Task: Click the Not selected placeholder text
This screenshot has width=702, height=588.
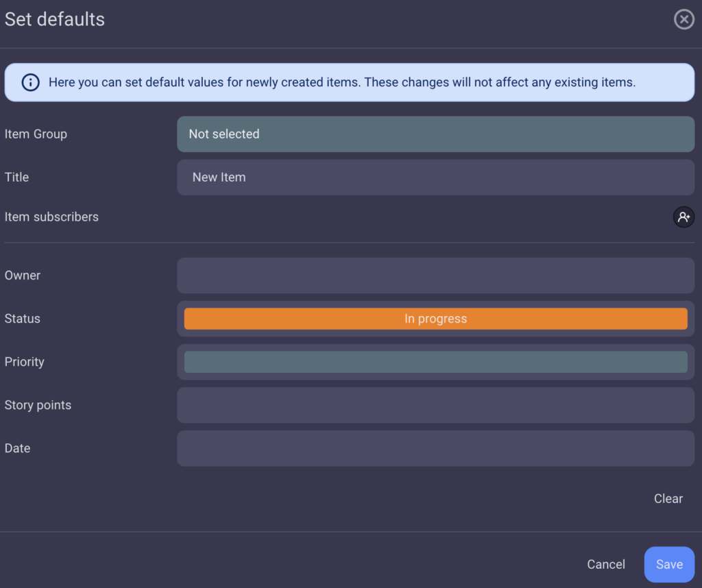Action: [x=224, y=134]
